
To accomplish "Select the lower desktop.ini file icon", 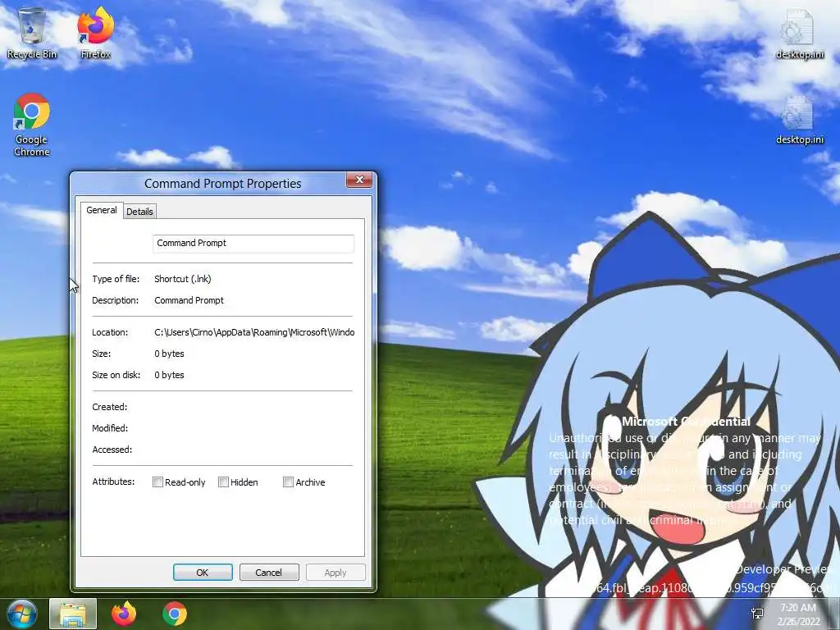I will pyautogui.click(x=799, y=120).
